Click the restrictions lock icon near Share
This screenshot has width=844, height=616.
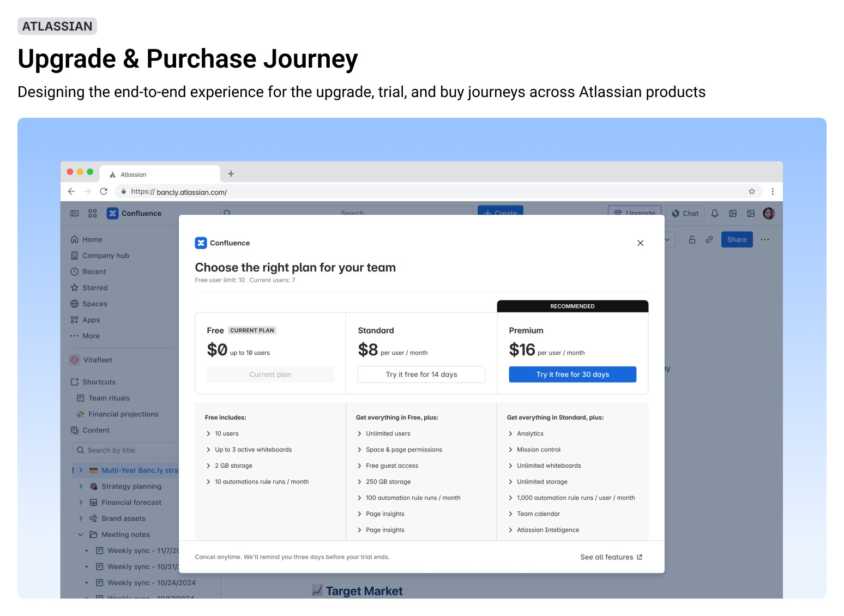coord(692,239)
